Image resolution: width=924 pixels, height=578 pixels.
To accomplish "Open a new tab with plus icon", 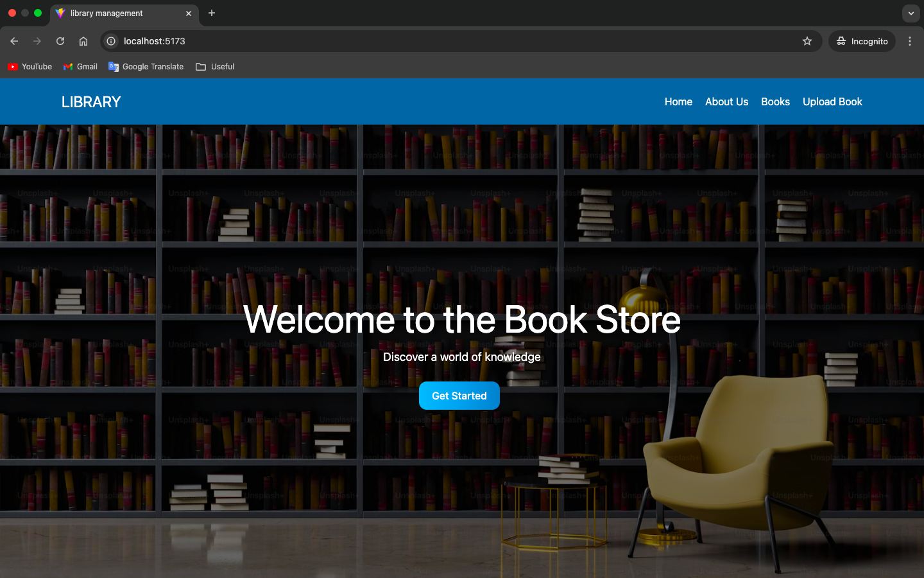I will tap(212, 13).
